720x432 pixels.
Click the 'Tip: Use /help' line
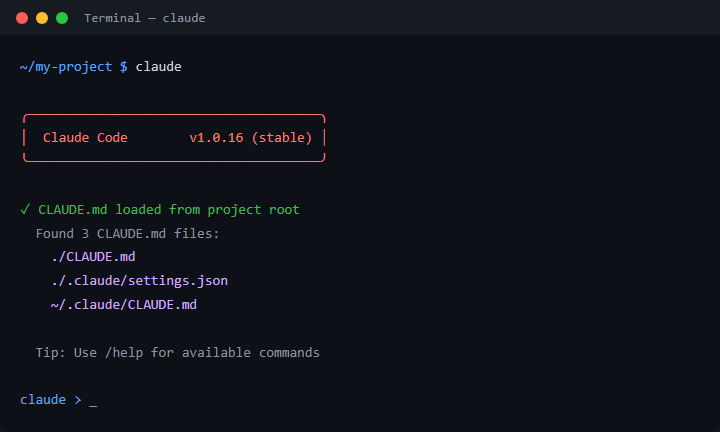point(178,353)
